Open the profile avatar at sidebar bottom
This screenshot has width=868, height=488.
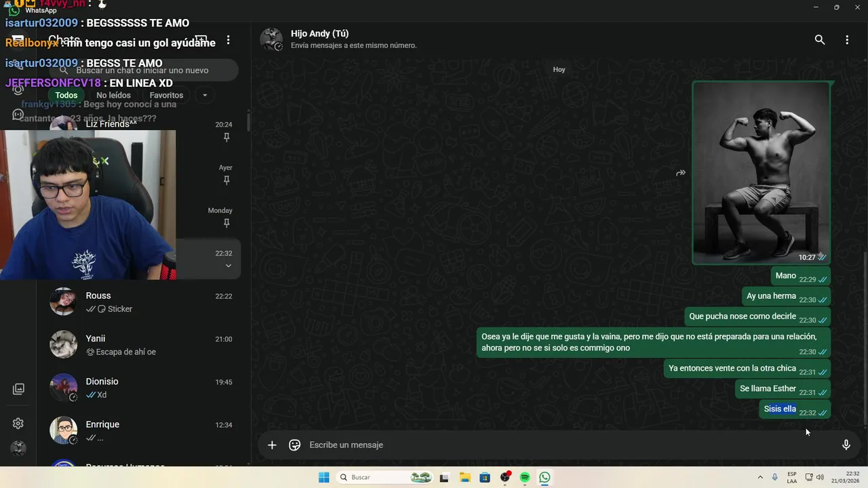[x=18, y=448]
